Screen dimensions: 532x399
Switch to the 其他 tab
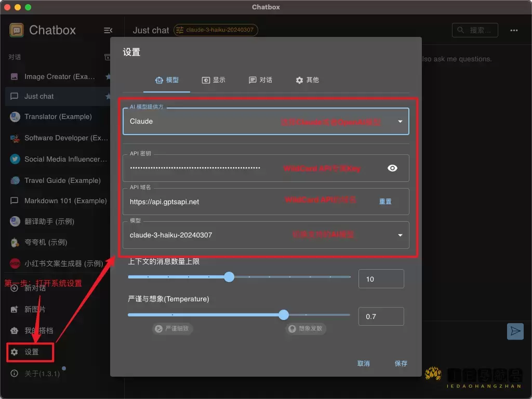pos(307,81)
